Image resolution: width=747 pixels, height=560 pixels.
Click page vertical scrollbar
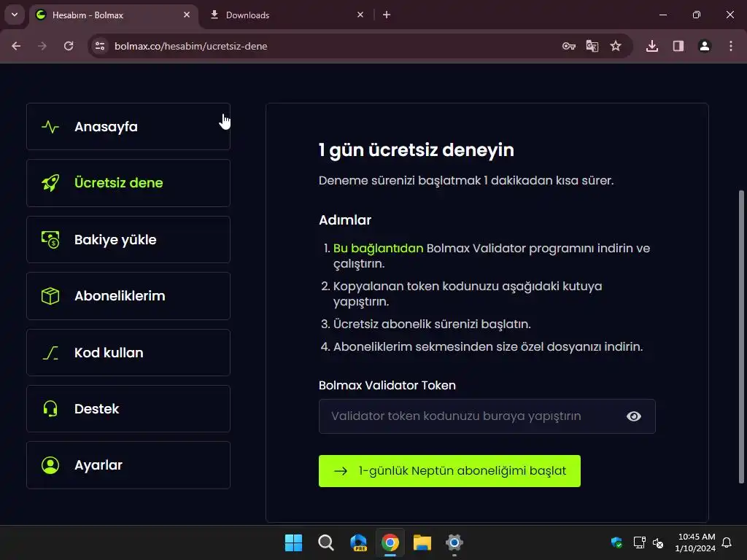click(741, 337)
